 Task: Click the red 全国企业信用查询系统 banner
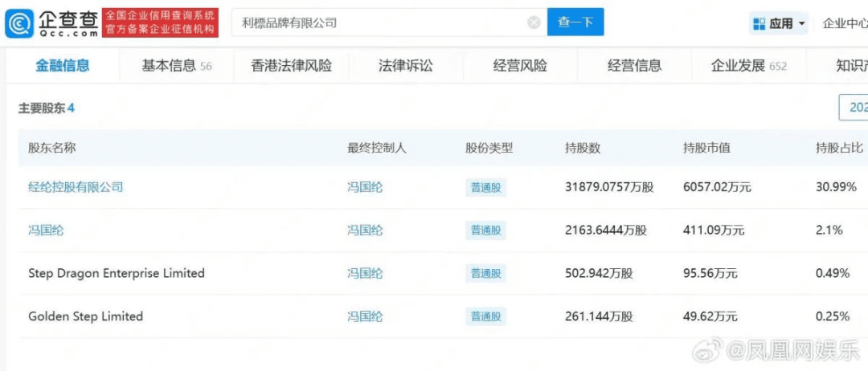[x=161, y=22]
